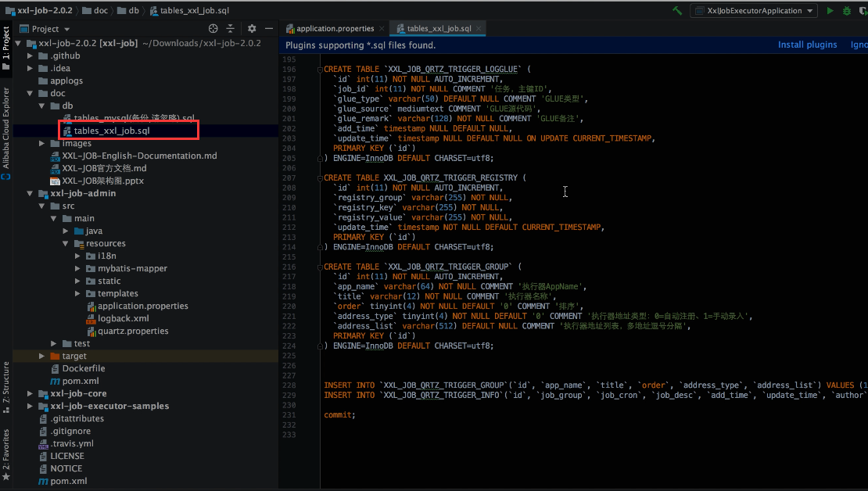
Task: Select tables_xxl_job.sql in project tree
Action: pos(112,131)
